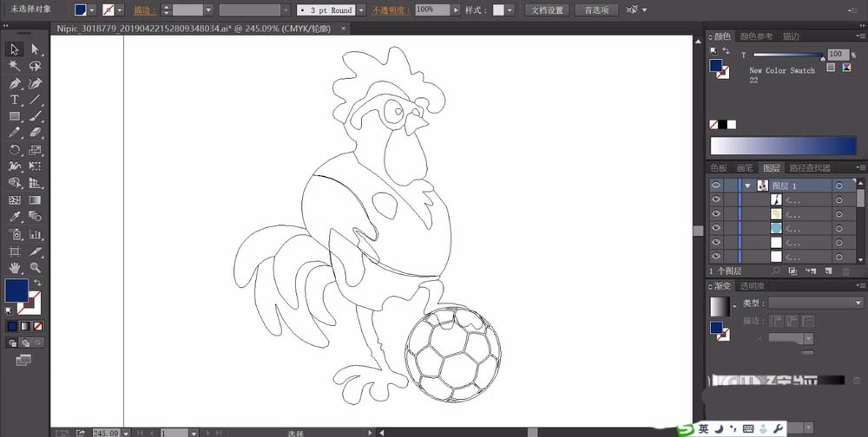Click the Change Screen Mode icon

click(x=23, y=360)
